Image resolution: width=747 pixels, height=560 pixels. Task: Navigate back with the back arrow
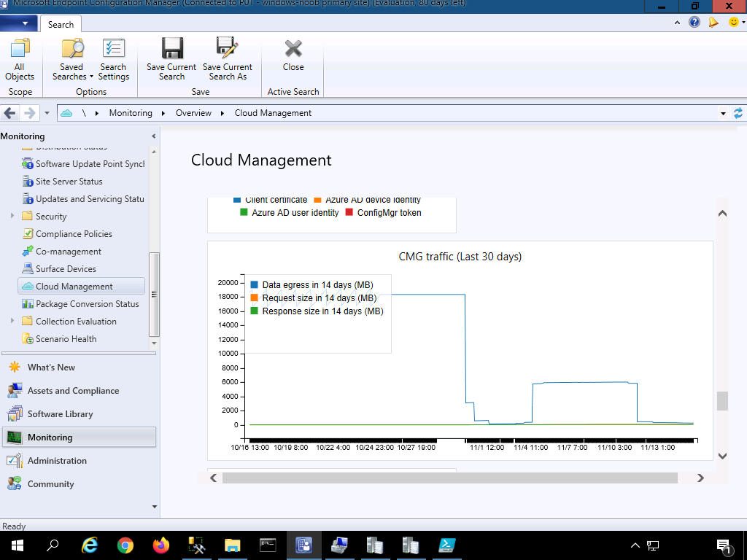9,113
